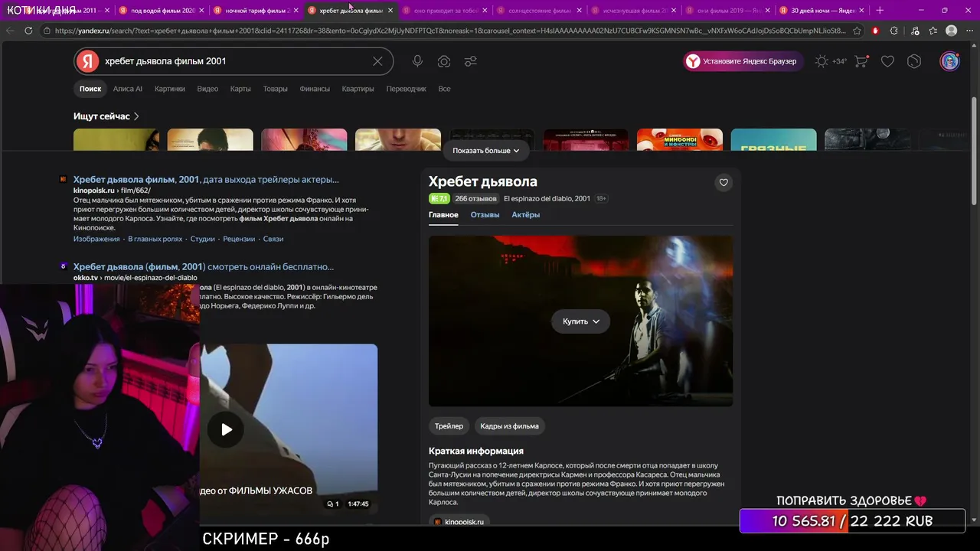
Task: Open the 'Рецензии' sublink
Action: (239, 239)
